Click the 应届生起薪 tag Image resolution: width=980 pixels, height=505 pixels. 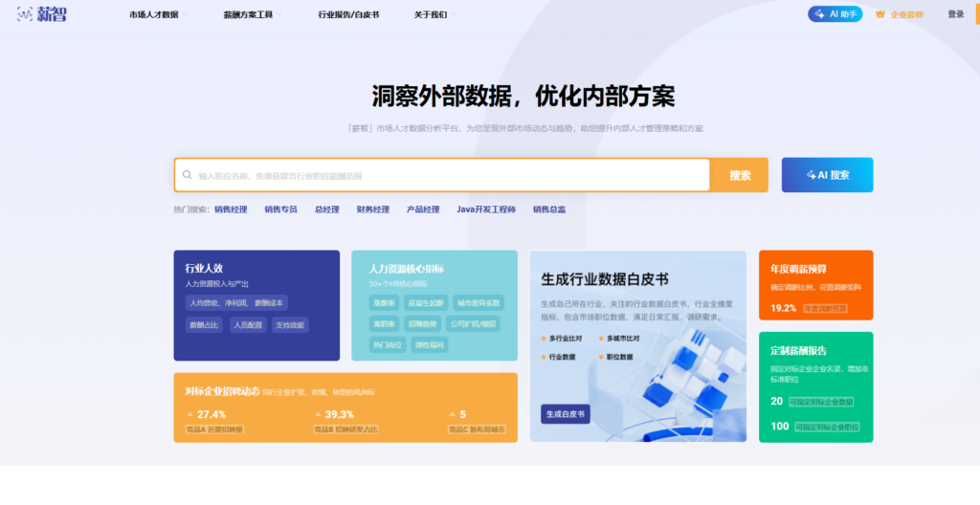tap(426, 303)
